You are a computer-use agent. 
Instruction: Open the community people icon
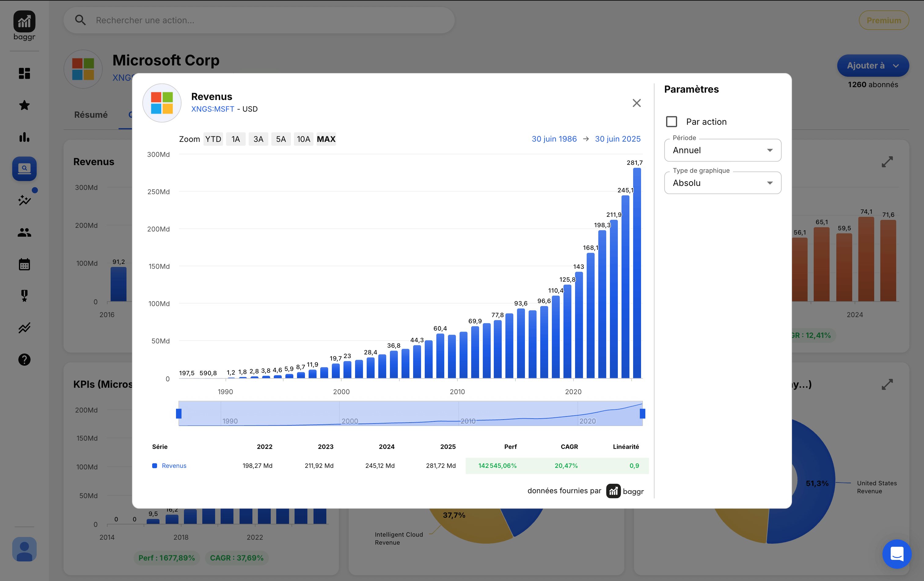(24, 232)
